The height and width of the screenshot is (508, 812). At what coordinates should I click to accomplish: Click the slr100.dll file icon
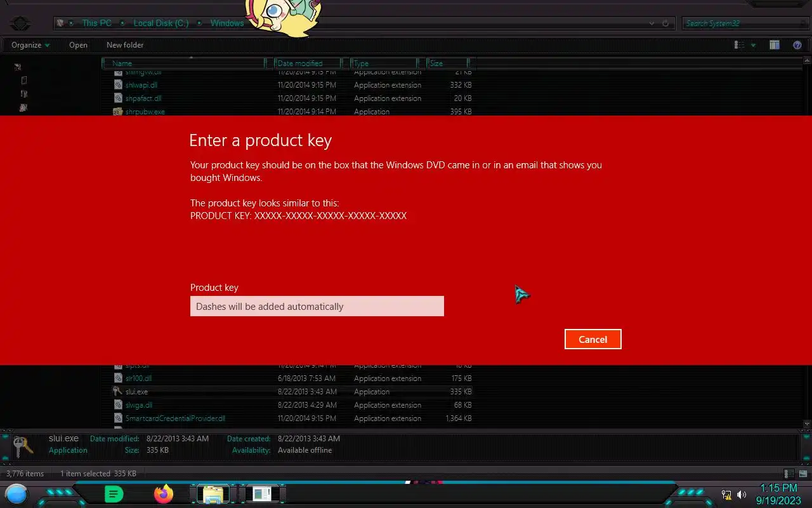[x=118, y=378]
